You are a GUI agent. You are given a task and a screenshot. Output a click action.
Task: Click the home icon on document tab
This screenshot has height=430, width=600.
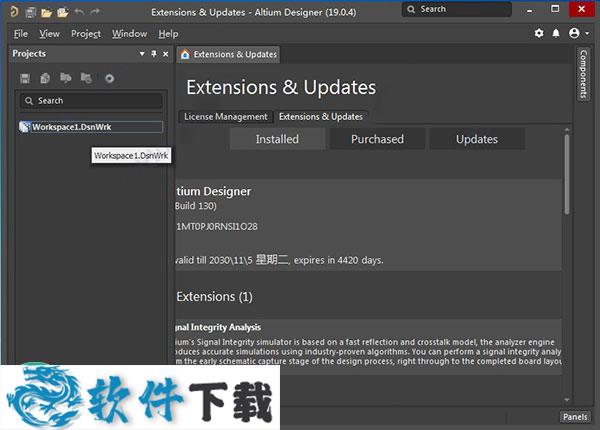[x=185, y=54]
